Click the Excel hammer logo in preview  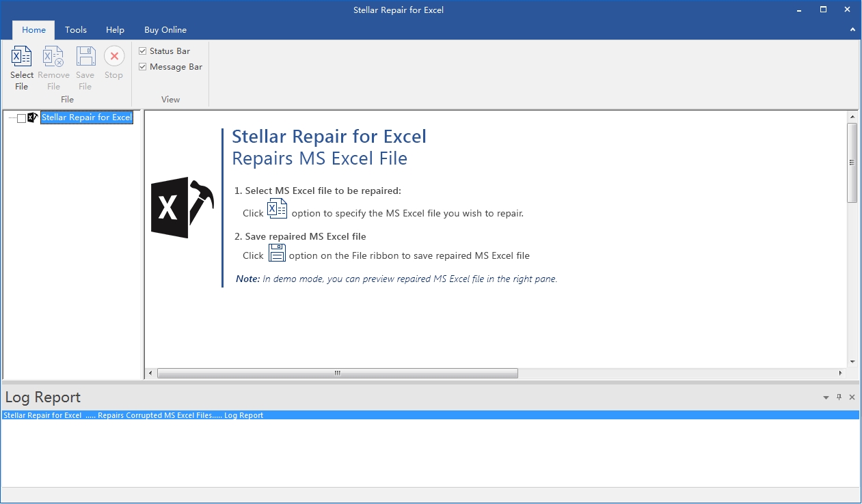(182, 208)
